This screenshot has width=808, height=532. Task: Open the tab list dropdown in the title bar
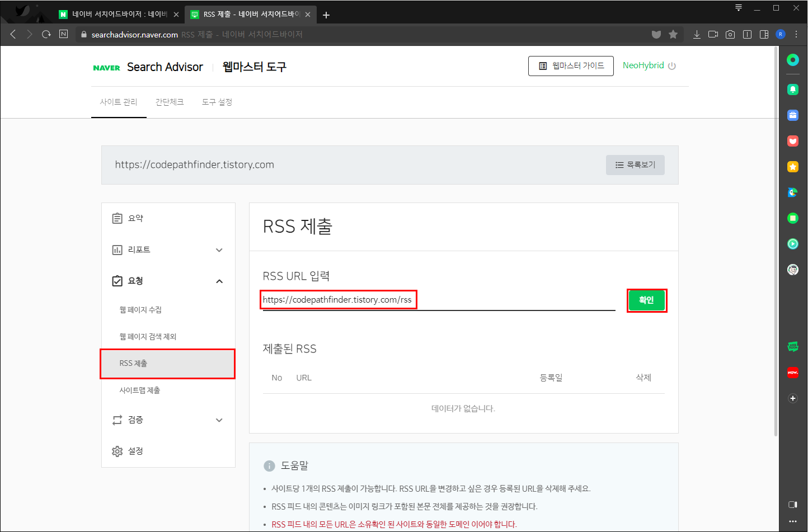point(739,8)
